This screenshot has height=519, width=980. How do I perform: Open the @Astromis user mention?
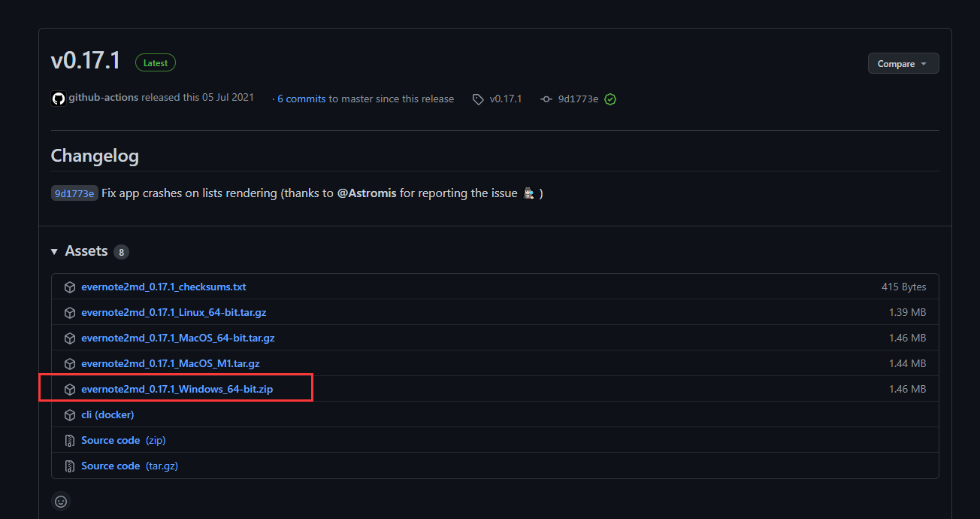367,193
